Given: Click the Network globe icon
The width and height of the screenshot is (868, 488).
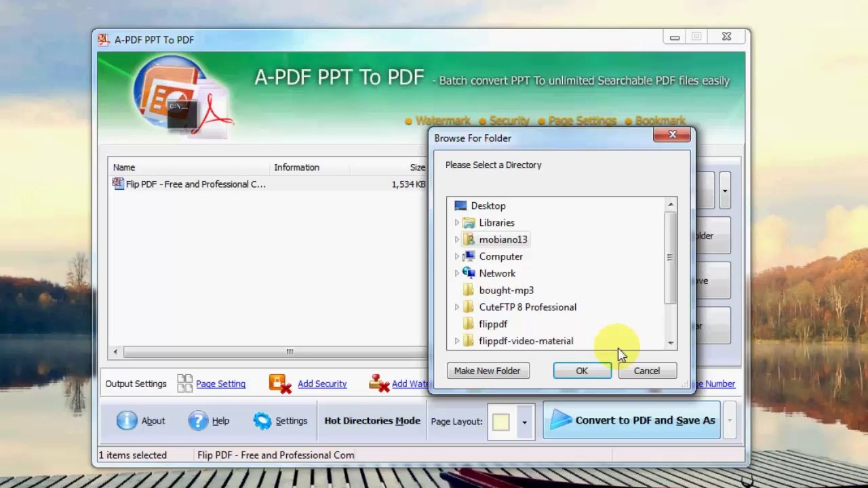Looking at the screenshot, I should click(469, 273).
